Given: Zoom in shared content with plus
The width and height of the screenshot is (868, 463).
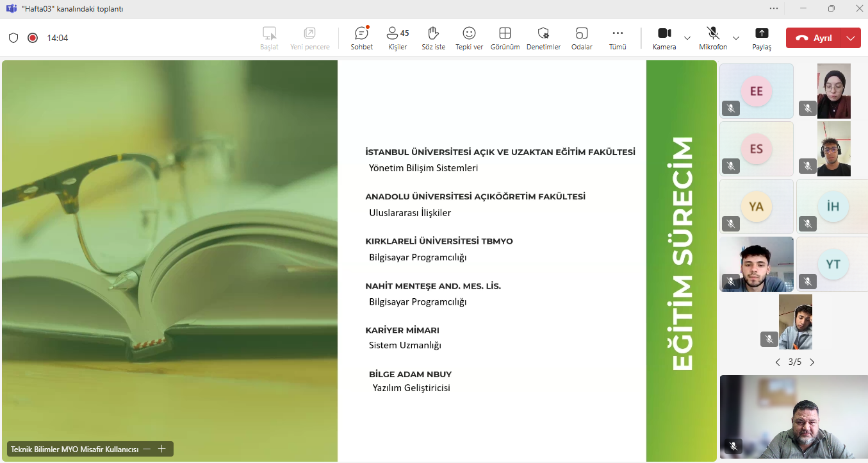Looking at the screenshot, I should [x=162, y=449].
